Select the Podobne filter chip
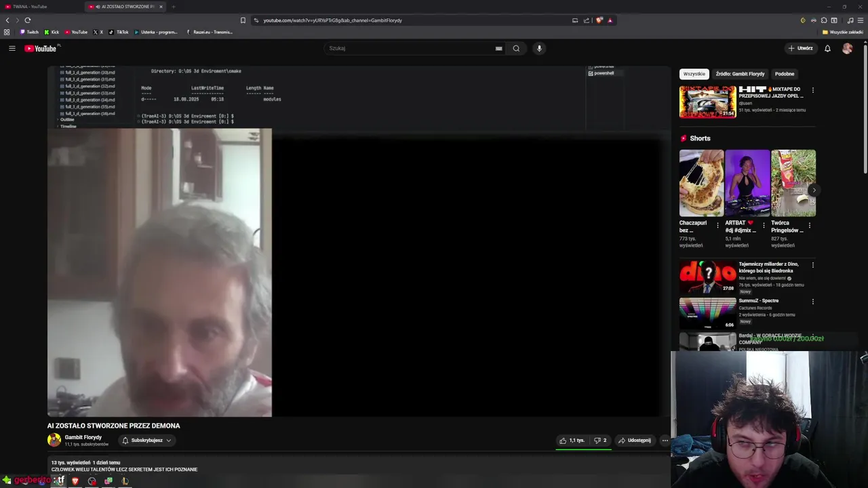The image size is (868, 488). point(785,74)
